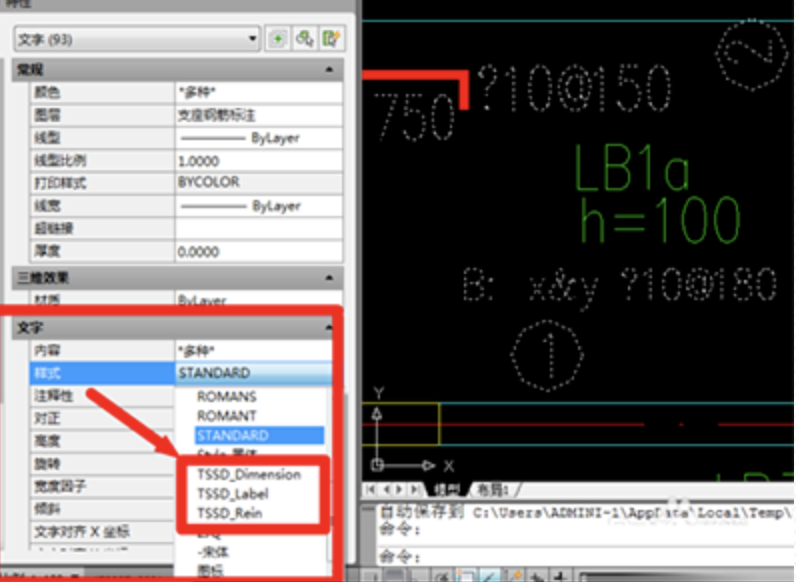This screenshot has width=796, height=582.
Task: Choose ROMANS in the style list
Action: (226, 396)
